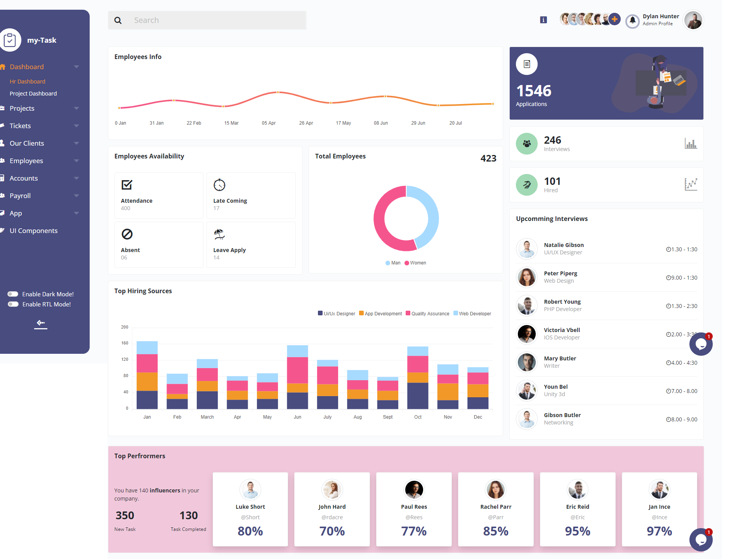Select Tickets in the sidebar

coord(20,126)
